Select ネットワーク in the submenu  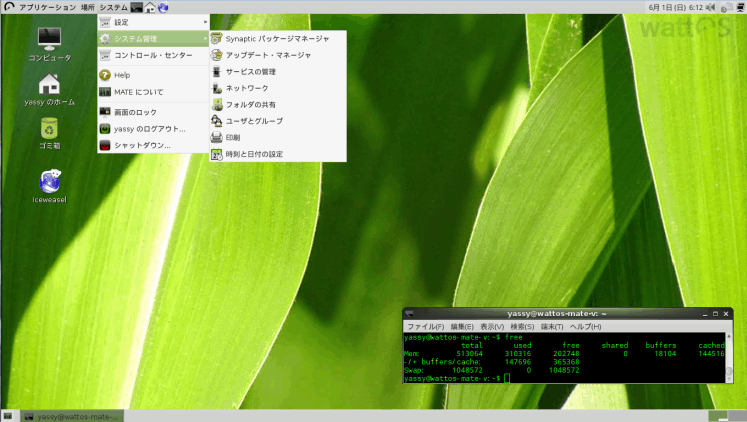[278, 88]
